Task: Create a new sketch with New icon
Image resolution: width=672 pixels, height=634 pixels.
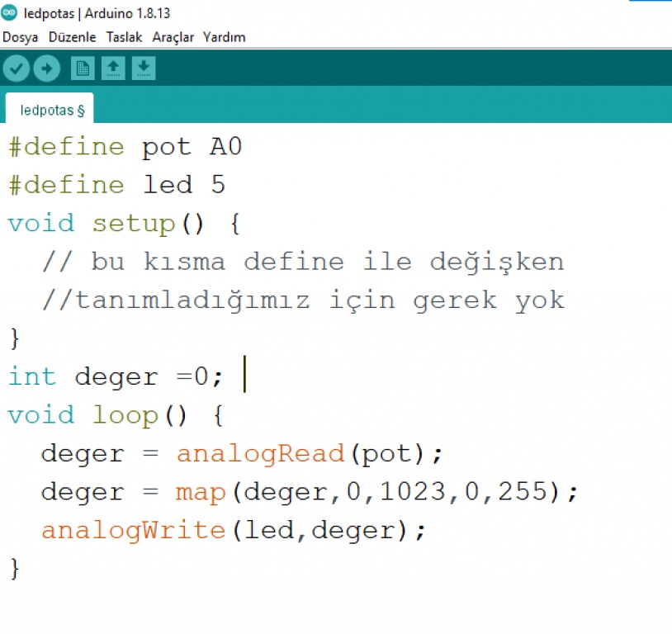Action: [83, 69]
